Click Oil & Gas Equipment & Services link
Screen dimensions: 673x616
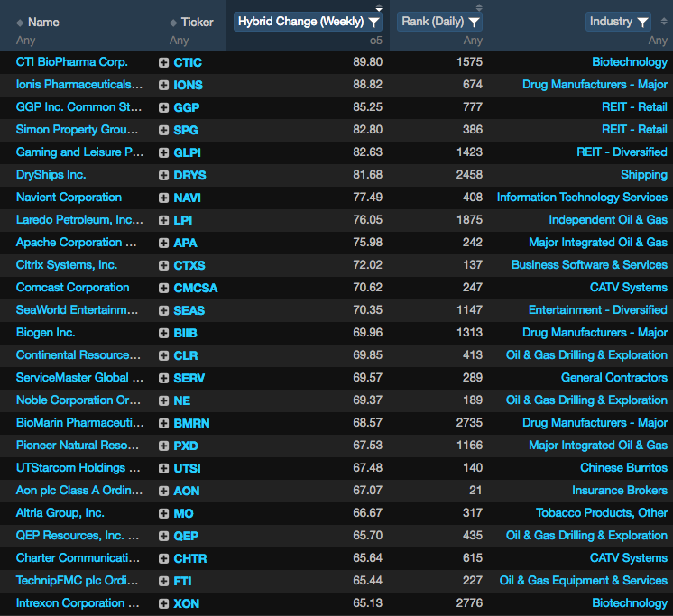[584, 581]
